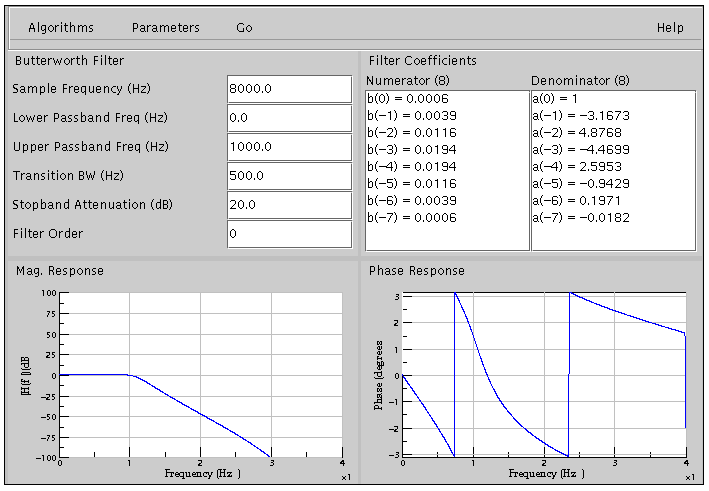Open the Go menu
This screenshot has height=491, width=709.
point(244,28)
